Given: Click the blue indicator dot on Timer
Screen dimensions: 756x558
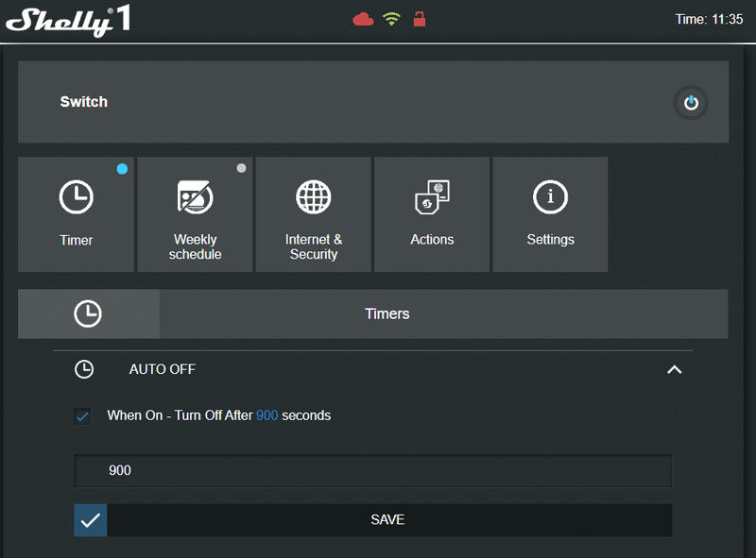Looking at the screenshot, I should tap(122, 169).
